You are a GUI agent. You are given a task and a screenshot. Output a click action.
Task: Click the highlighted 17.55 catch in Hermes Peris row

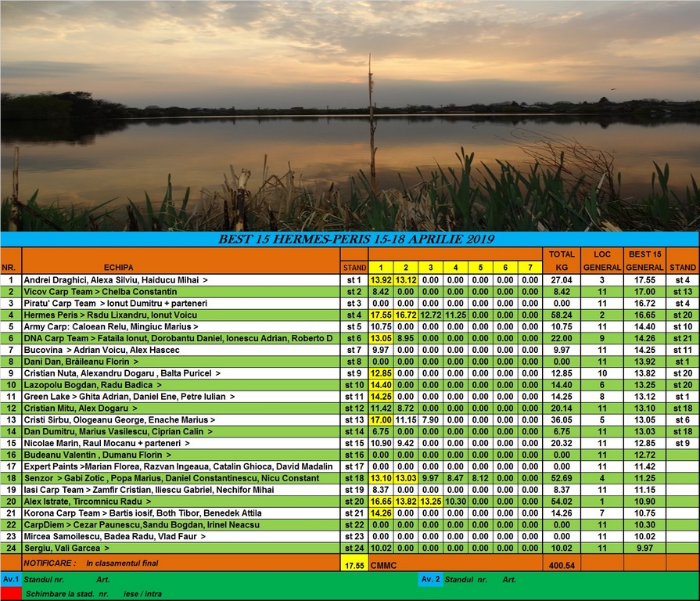[x=381, y=315]
